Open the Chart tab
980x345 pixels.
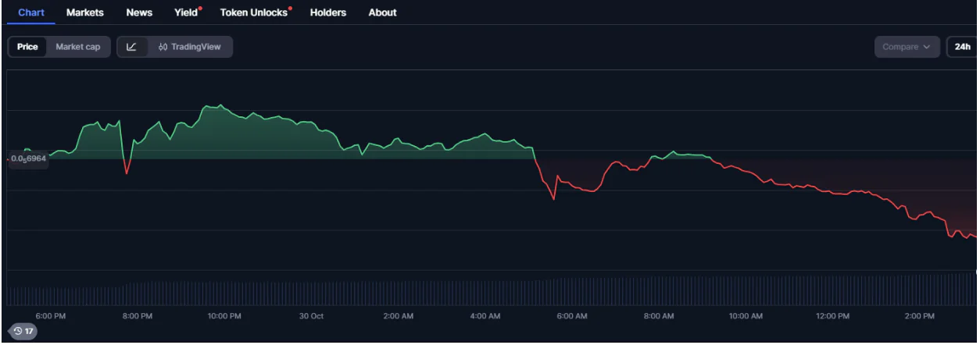(31, 12)
